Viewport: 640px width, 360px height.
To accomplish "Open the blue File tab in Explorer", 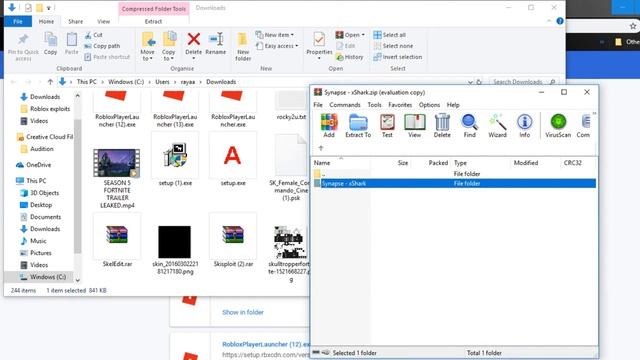I will click(x=18, y=22).
